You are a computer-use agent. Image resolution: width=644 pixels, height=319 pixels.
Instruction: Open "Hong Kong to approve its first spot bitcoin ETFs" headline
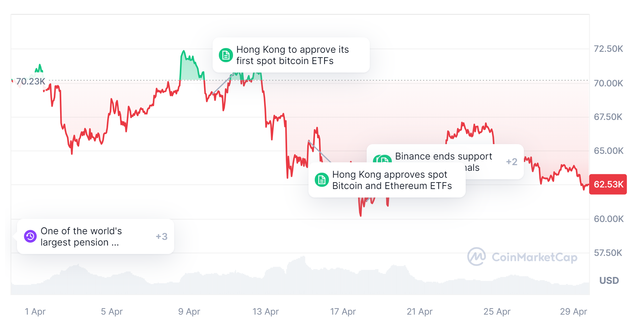tap(292, 55)
